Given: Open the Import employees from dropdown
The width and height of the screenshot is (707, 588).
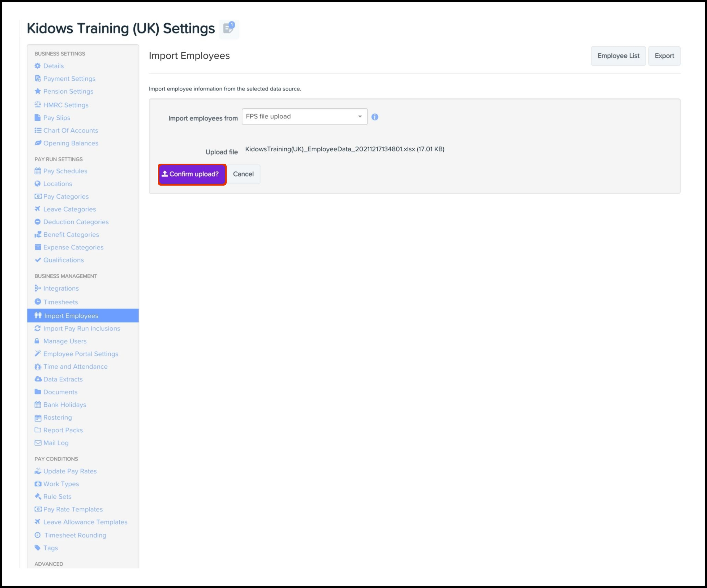Looking at the screenshot, I should pos(304,117).
